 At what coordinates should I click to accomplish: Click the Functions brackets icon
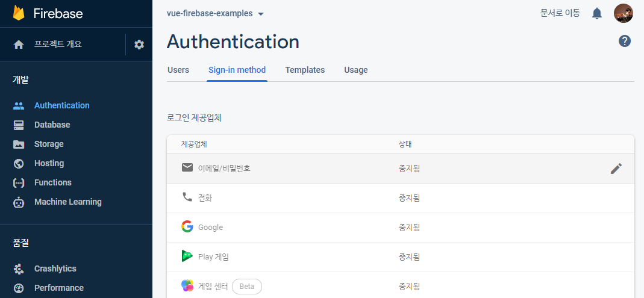[x=19, y=182]
